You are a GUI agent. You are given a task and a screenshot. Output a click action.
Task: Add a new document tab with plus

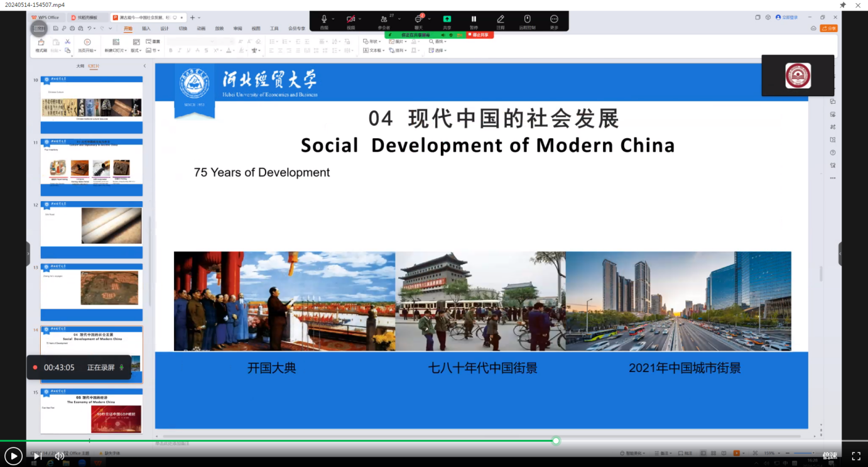tap(192, 18)
